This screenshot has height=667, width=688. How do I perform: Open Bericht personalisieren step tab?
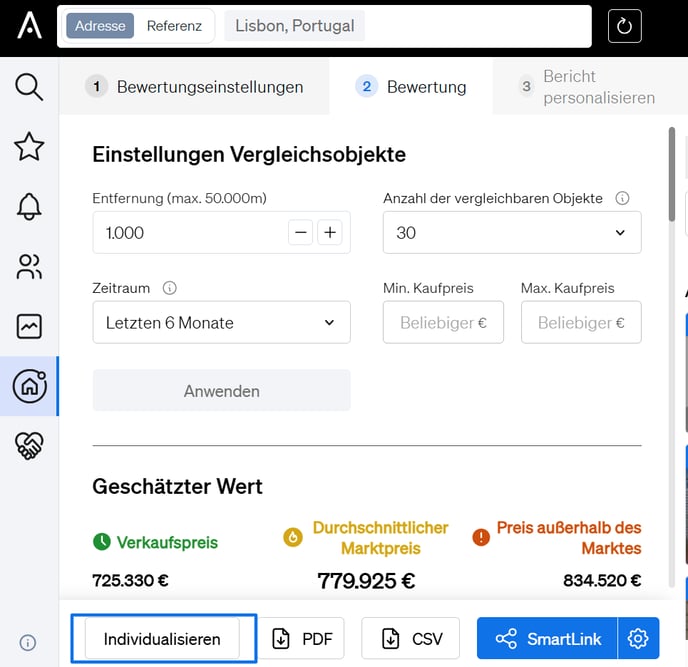(x=587, y=87)
